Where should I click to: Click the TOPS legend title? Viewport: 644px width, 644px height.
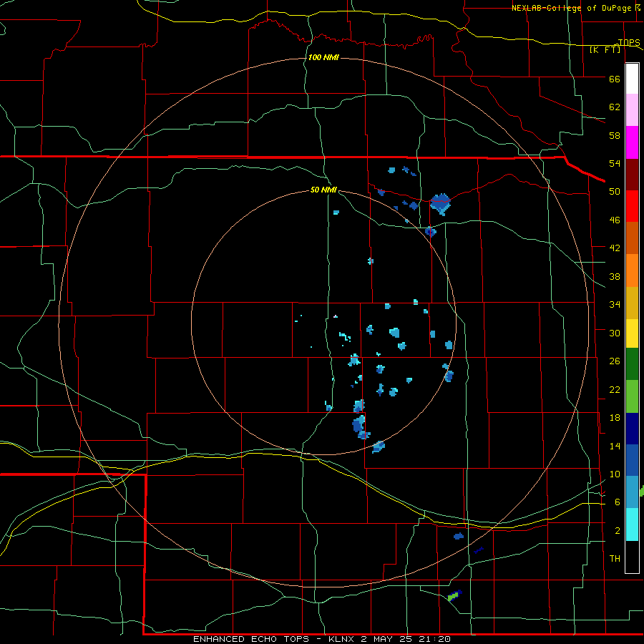[629, 43]
